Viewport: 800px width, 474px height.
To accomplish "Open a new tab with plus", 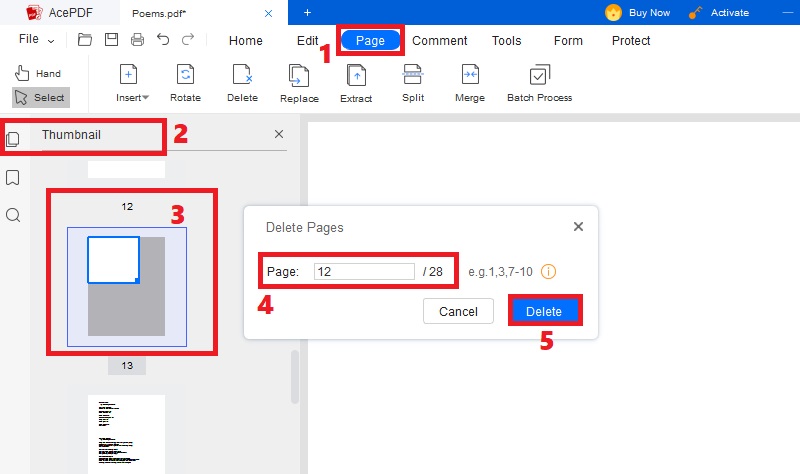I will tap(307, 13).
